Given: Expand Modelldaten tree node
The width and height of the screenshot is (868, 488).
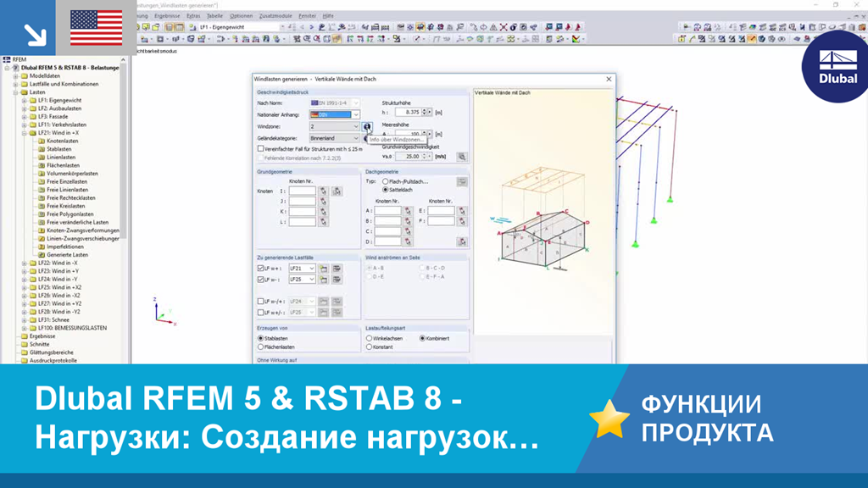Looking at the screenshot, I should 16,75.
